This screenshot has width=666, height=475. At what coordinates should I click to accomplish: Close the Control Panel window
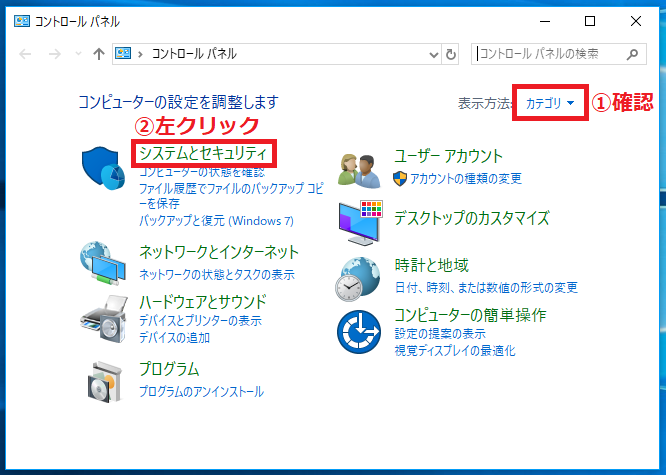point(636,21)
